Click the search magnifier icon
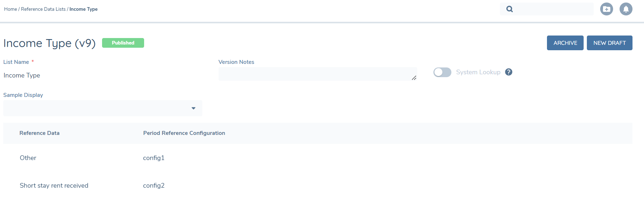This screenshot has height=202, width=644. (x=510, y=9)
